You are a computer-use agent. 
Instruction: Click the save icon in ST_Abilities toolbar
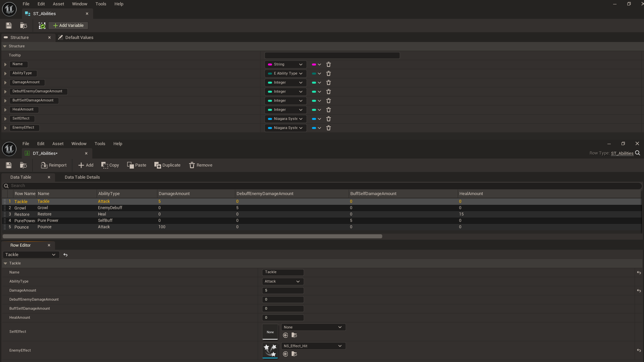(9, 25)
